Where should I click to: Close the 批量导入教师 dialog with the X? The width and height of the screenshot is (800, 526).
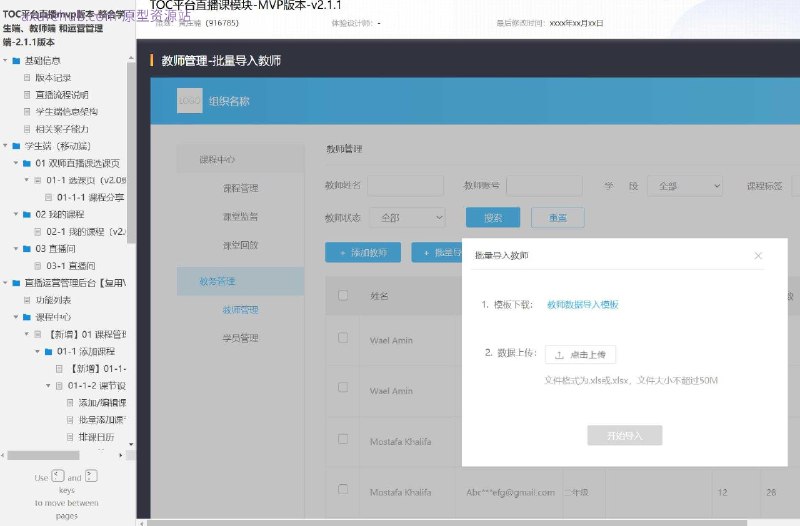(x=758, y=256)
